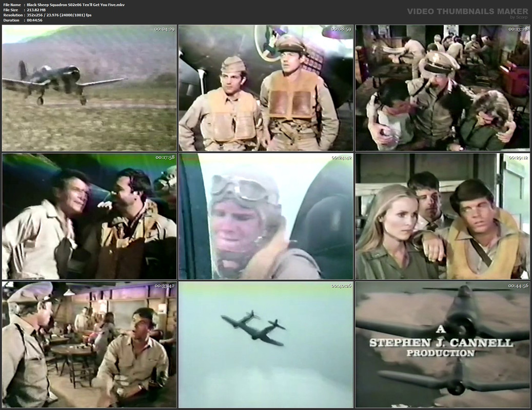The height and width of the screenshot is (410, 532).
Task: Select the 00:29:12 thumbnail with blonde woman
Action: tap(442, 216)
